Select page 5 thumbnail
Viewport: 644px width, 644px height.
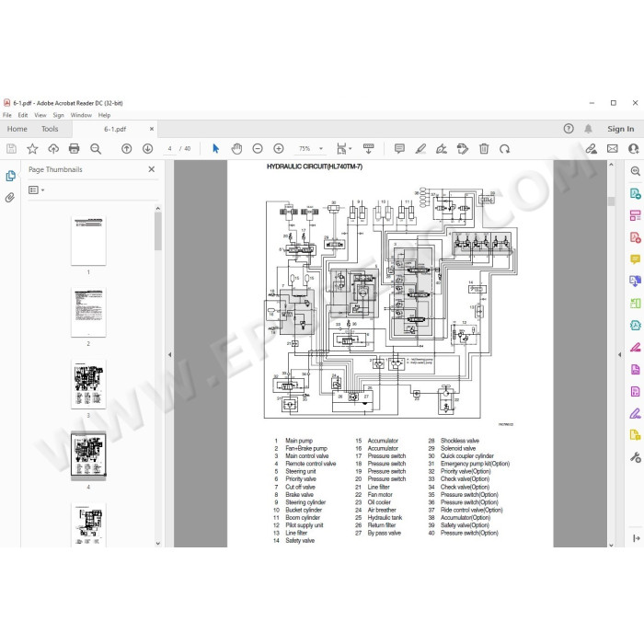88,525
